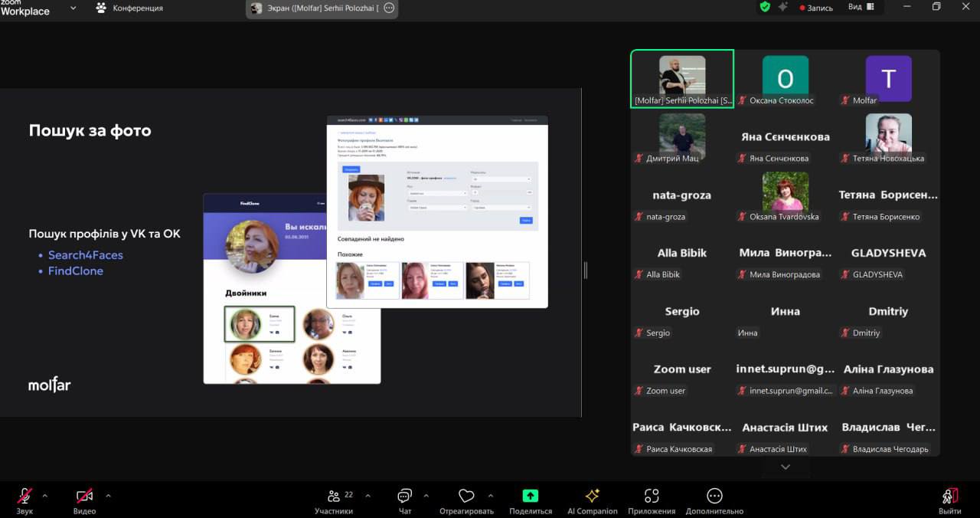This screenshot has height=518, width=980.
Task: Expand audio options arrow next to Звук
Action: click(x=44, y=496)
